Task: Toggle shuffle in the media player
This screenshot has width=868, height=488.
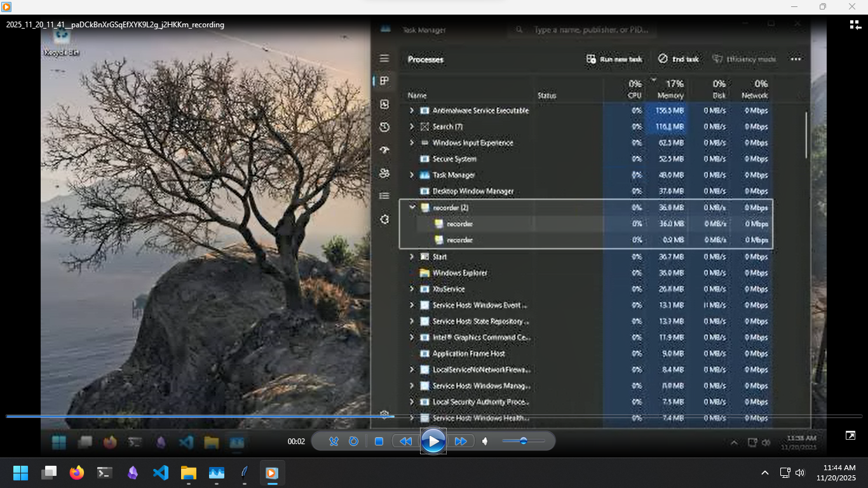Action: click(x=333, y=440)
